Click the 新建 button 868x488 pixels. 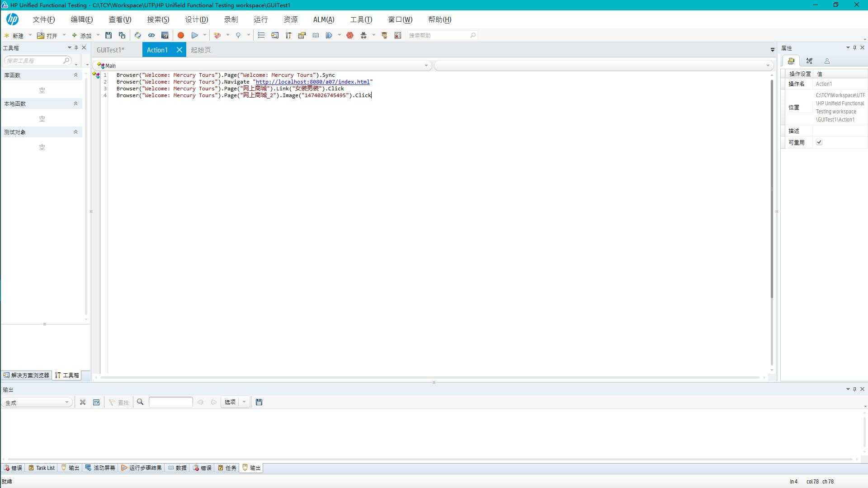14,35
